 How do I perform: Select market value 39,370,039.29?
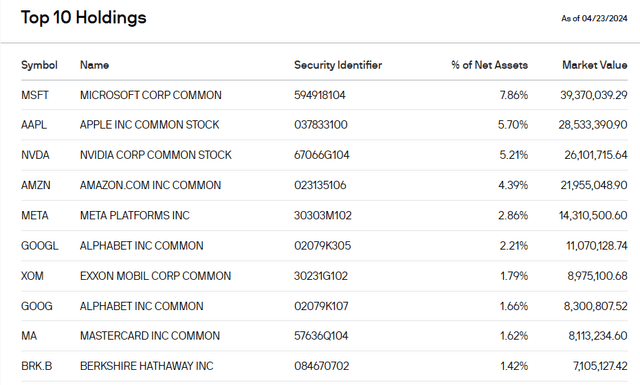[x=594, y=95]
